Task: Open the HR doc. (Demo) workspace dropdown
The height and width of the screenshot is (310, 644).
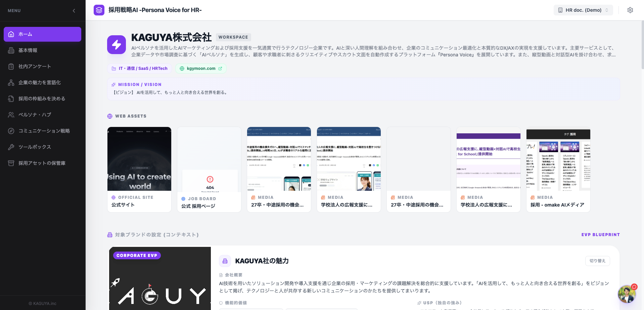Action: (x=583, y=10)
